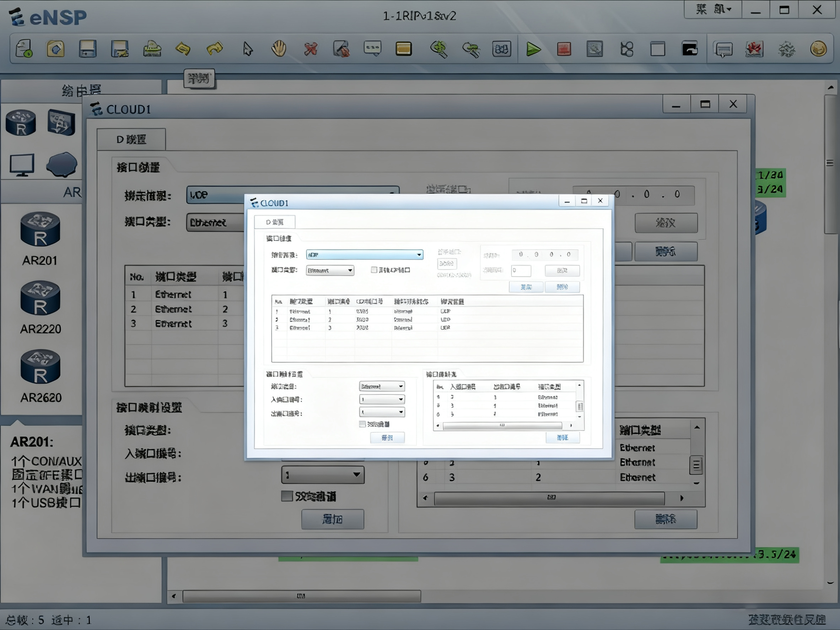Click Add button under port mapping in large window
This screenshot has height=630, width=840.
pos(332,519)
